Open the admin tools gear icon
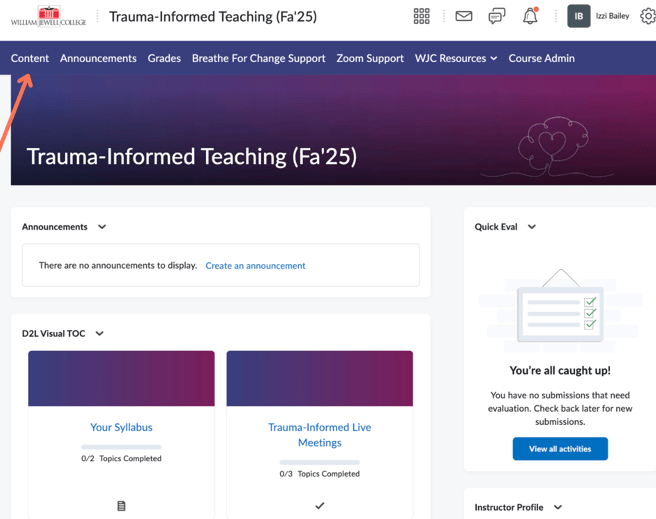 click(x=648, y=16)
